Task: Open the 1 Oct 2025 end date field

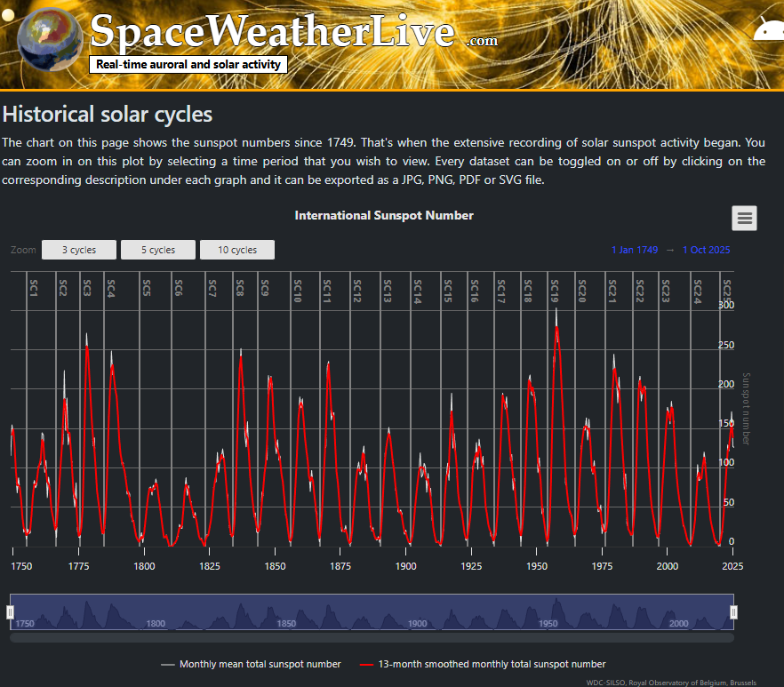Action: pyautogui.click(x=706, y=250)
